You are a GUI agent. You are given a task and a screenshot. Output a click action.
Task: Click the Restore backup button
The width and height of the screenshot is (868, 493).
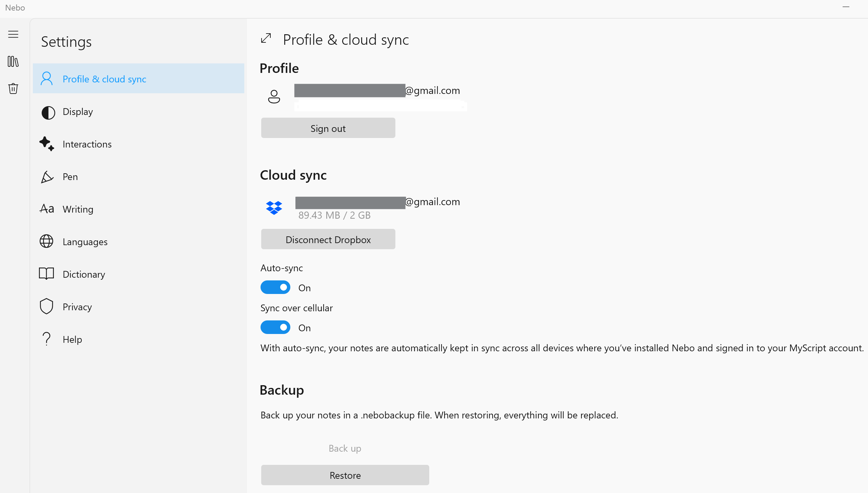click(345, 475)
